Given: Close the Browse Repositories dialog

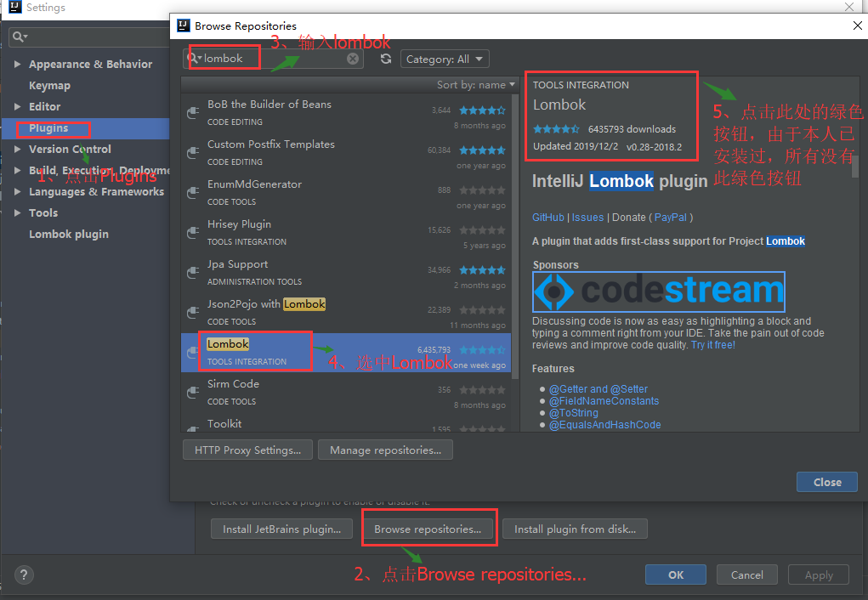Looking at the screenshot, I should coord(827,482).
